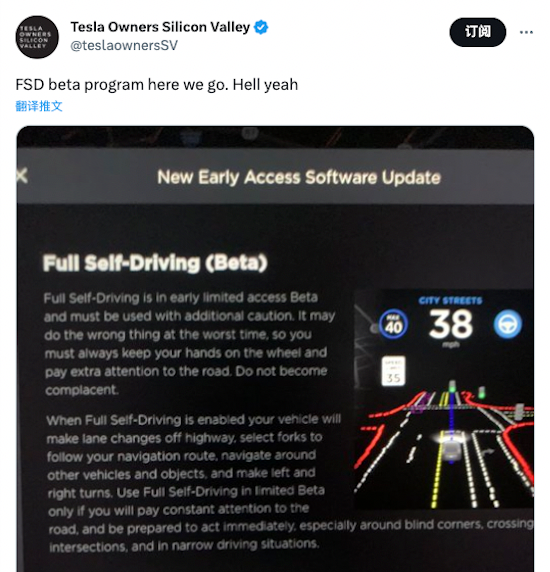Click the 订阅 subscribe button
The height and width of the screenshot is (572, 550).
tap(477, 32)
